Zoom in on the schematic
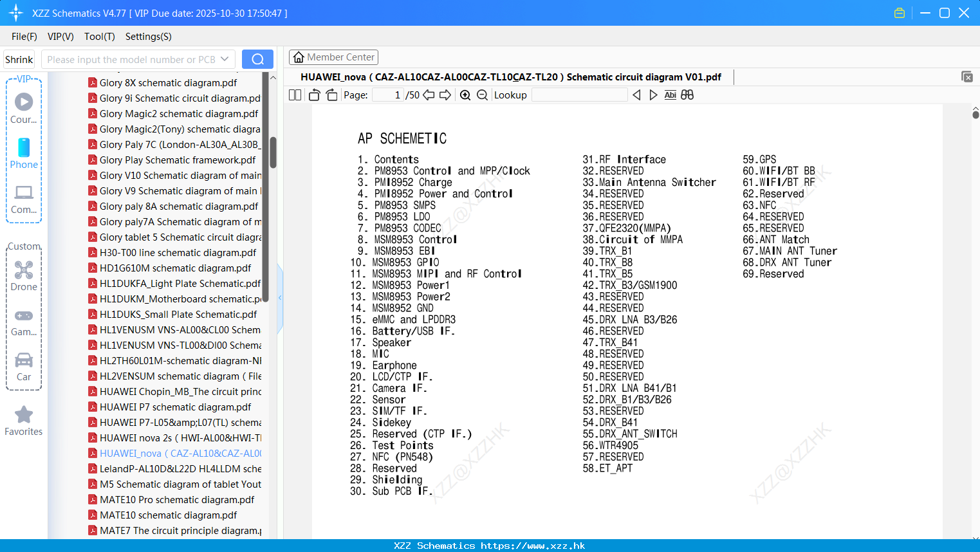This screenshot has width=980, height=552. click(x=465, y=95)
